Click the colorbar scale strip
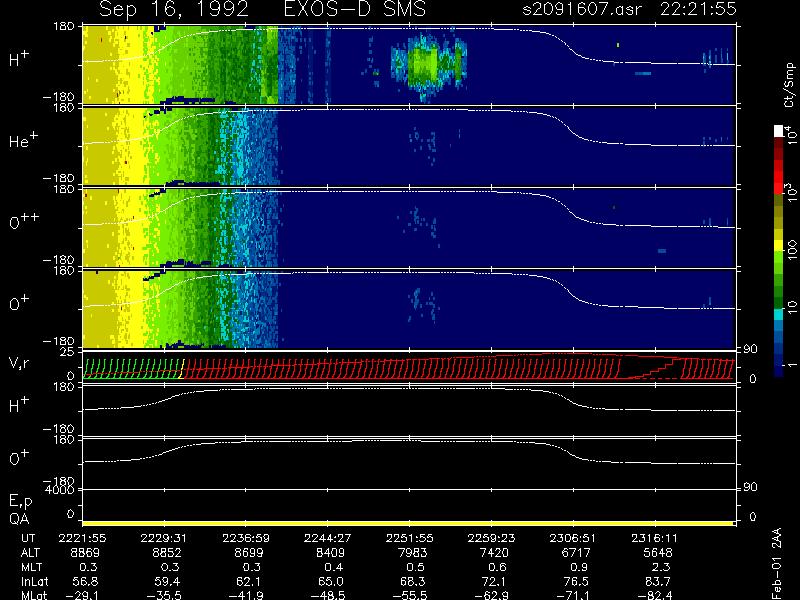The image size is (800, 600). [x=779, y=251]
